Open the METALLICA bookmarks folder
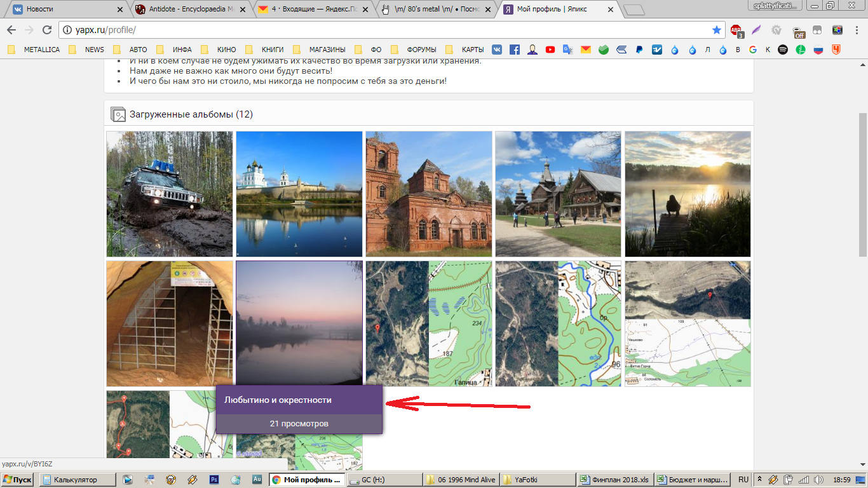 tap(33, 50)
